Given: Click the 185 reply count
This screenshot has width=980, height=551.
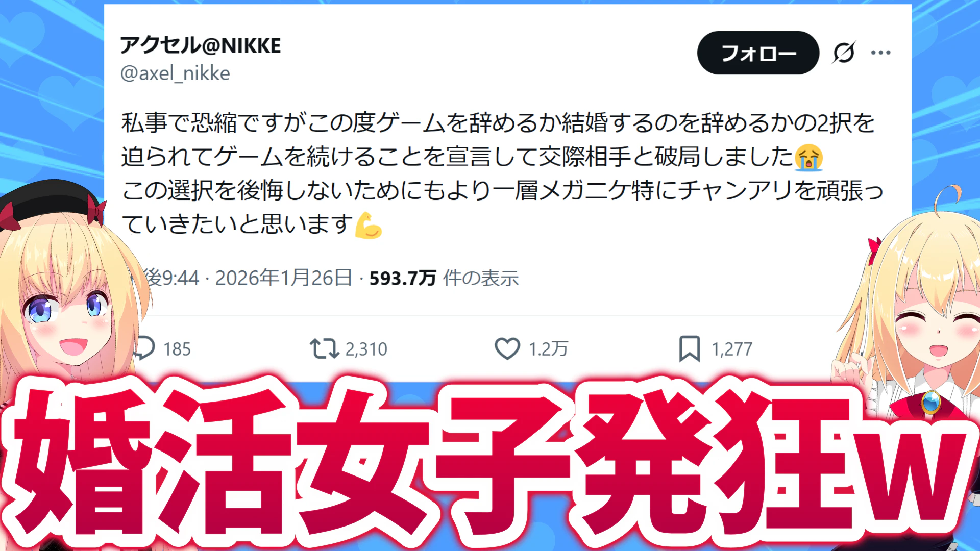Looking at the screenshot, I should [x=177, y=349].
